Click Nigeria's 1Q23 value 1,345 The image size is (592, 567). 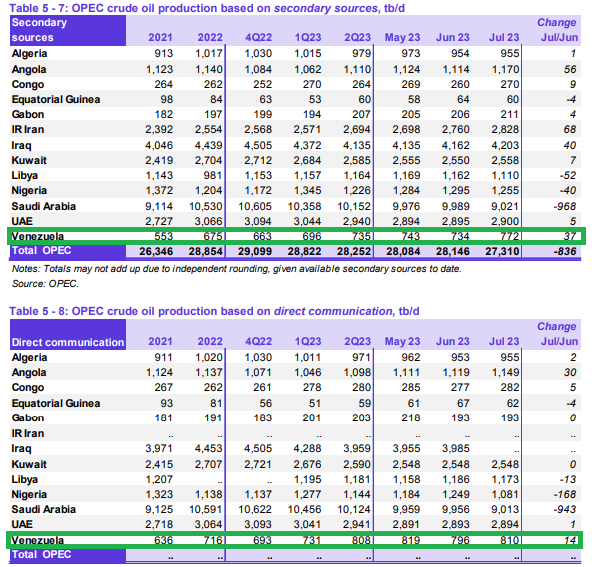point(307,191)
